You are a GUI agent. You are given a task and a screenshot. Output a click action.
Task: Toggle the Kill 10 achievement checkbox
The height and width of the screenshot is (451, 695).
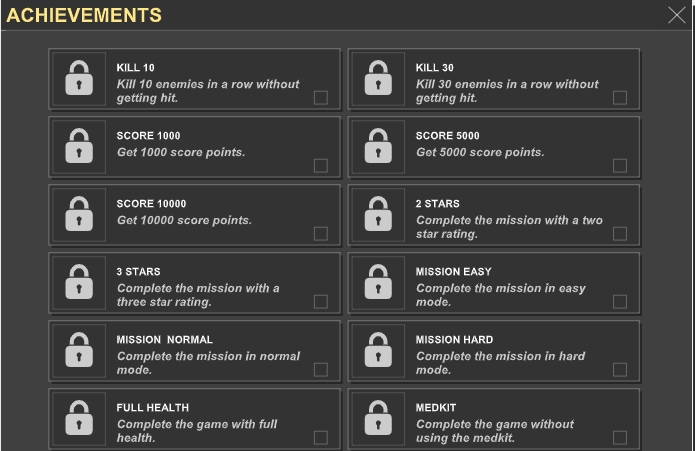coord(320,97)
